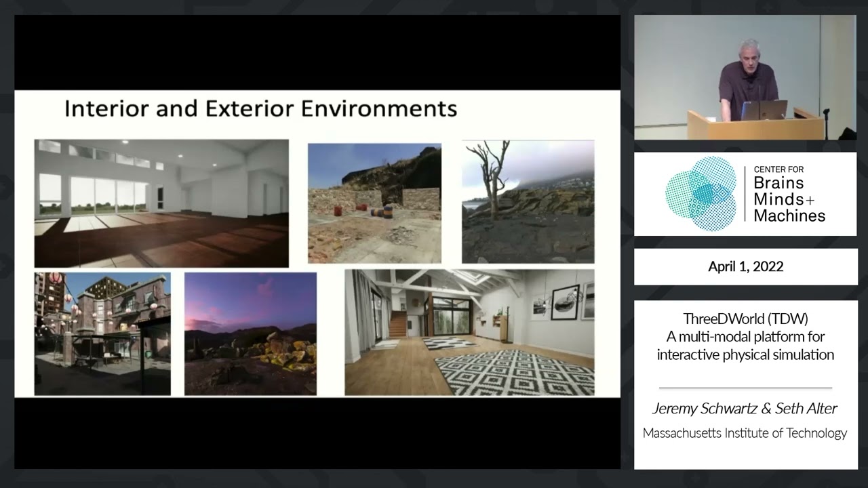Screen dimensions: 868x488
Task: Click the brick building street scene image
Action: tap(102, 334)
